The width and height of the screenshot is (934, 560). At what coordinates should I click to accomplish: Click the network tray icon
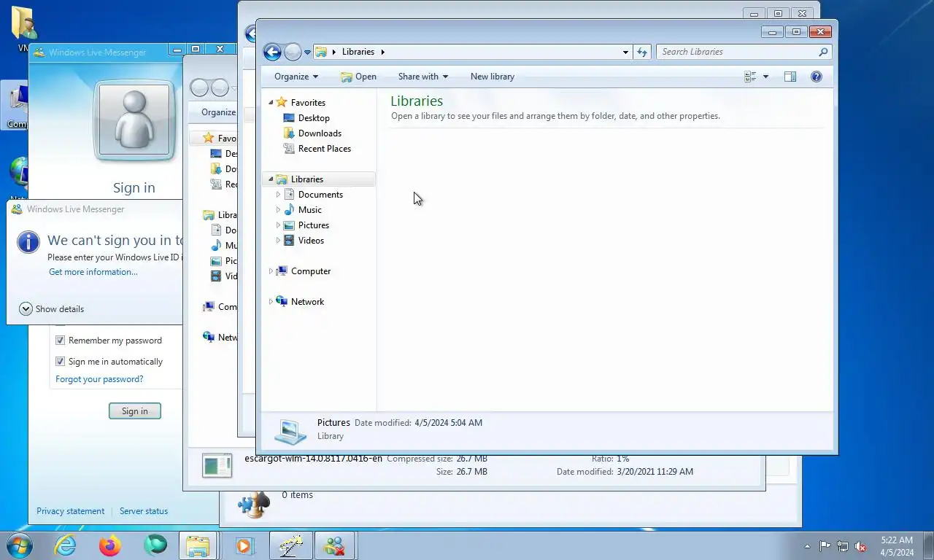pos(843,546)
